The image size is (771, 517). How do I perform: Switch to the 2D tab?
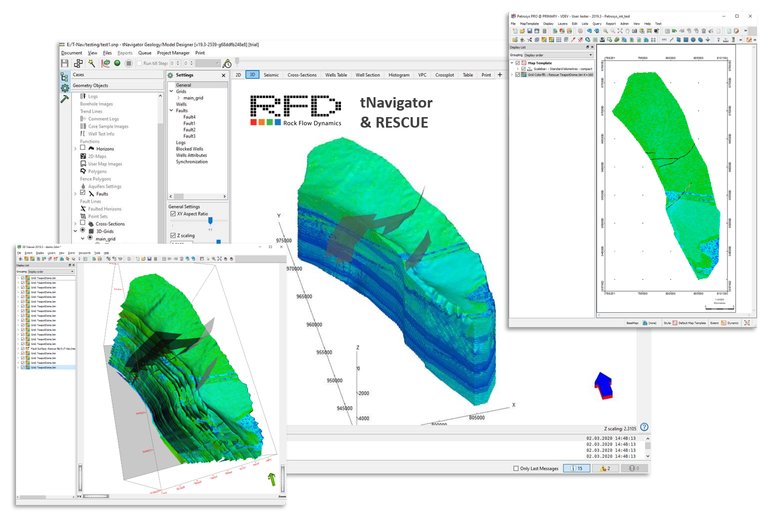click(238, 75)
